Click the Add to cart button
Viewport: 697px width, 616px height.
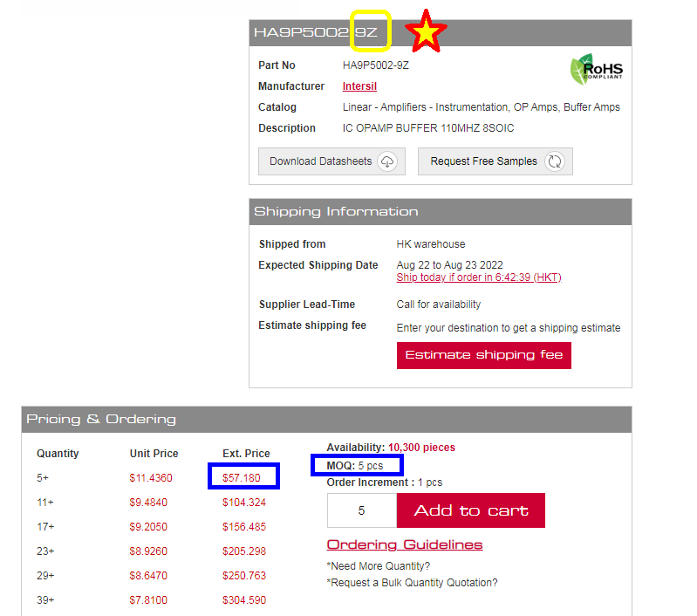471,510
